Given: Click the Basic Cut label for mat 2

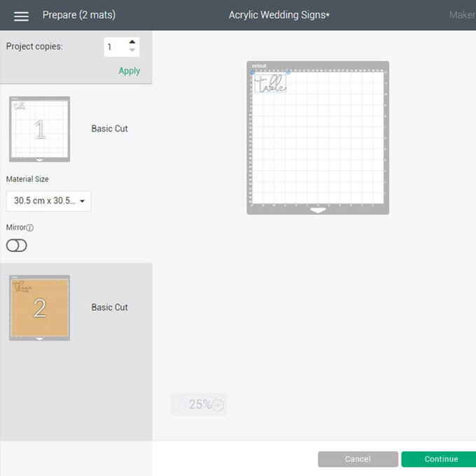Looking at the screenshot, I should point(109,307).
